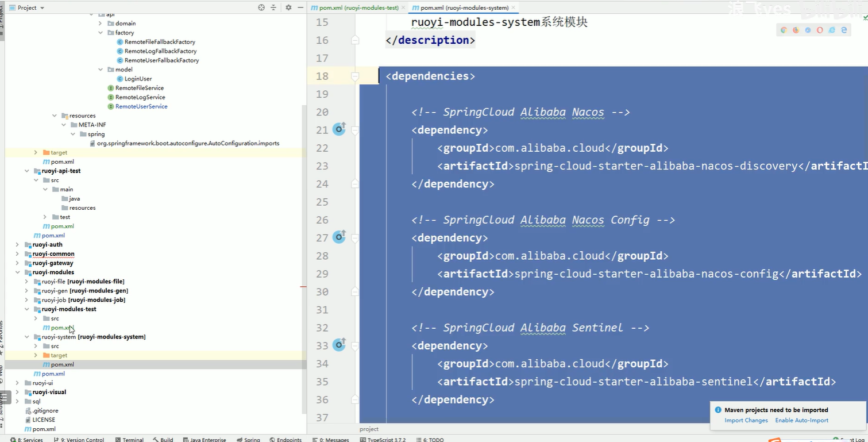Expand ruoyi-job [ruoyi-modules-job] module
The image size is (868, 442).
pyautogui.click(x=26, y=299)
